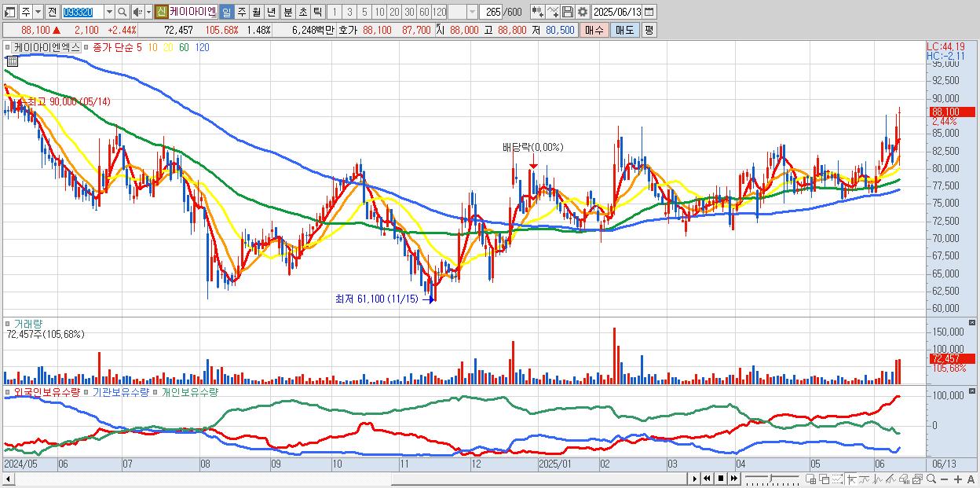This screenshot has height=488, width=980.
Task: Click the text 'A' tool icon
Action: click(x=971, y=479)
